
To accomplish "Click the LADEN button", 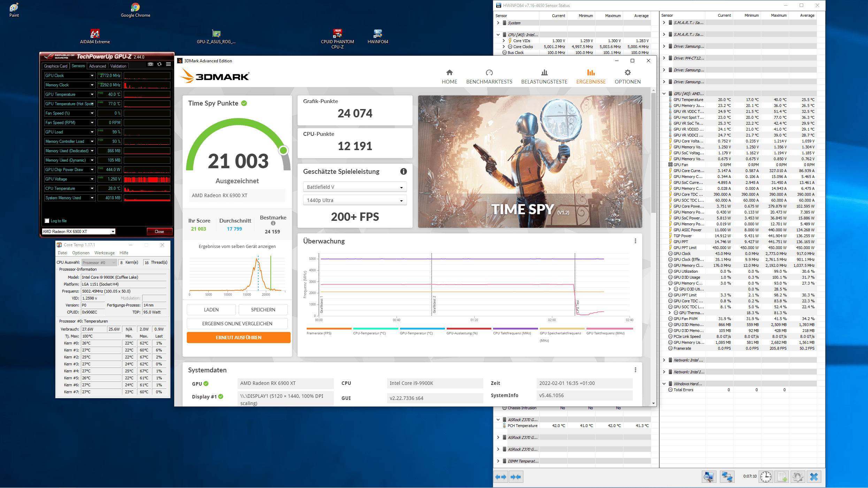I will [211, 310].
